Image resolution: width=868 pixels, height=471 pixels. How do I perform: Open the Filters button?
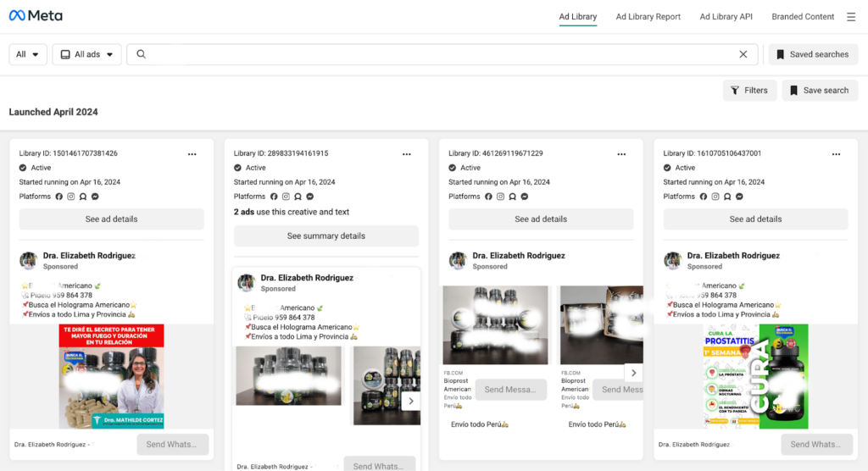point(749,91)
